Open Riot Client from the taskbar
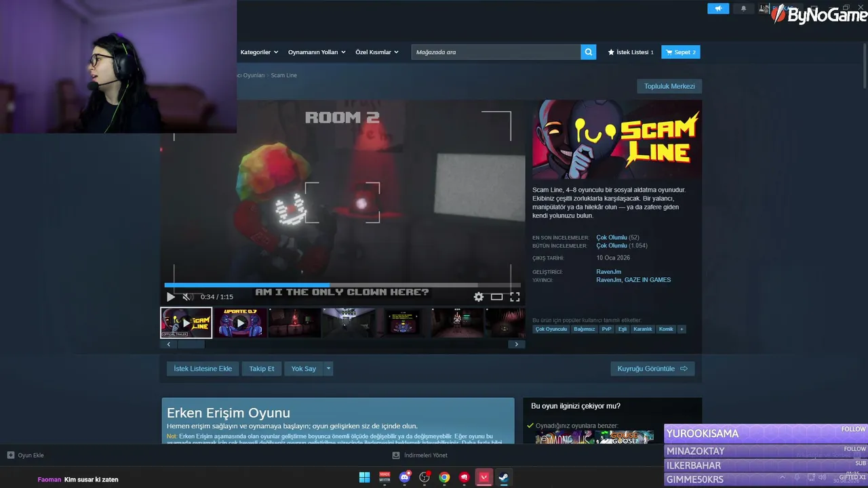Screen dimensions: 868x488 tap(464, 477)
